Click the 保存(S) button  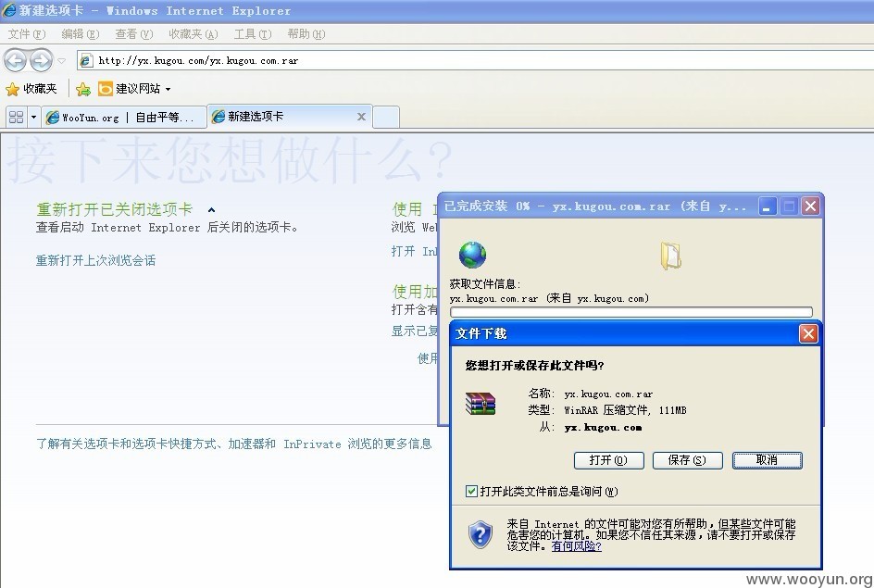pos(687,460)
